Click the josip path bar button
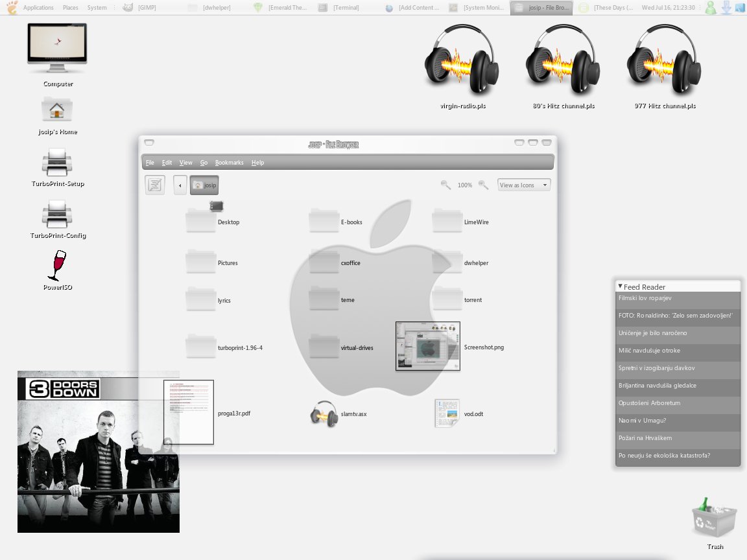 [204, 185]
